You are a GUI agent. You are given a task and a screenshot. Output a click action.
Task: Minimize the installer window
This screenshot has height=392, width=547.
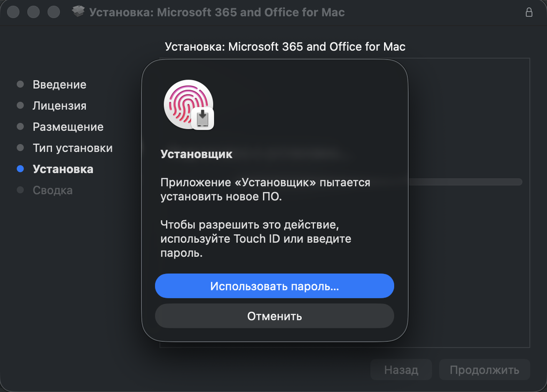[34, 12]
